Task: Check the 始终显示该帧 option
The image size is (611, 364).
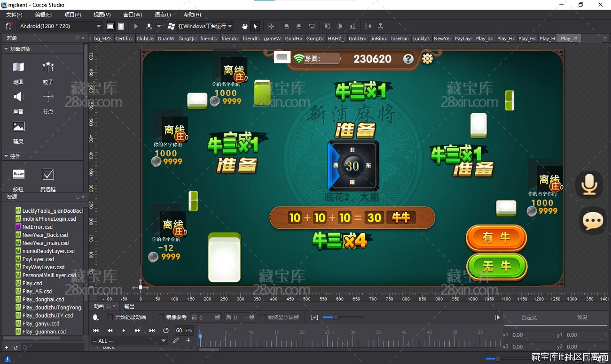Action: (263, 318)
